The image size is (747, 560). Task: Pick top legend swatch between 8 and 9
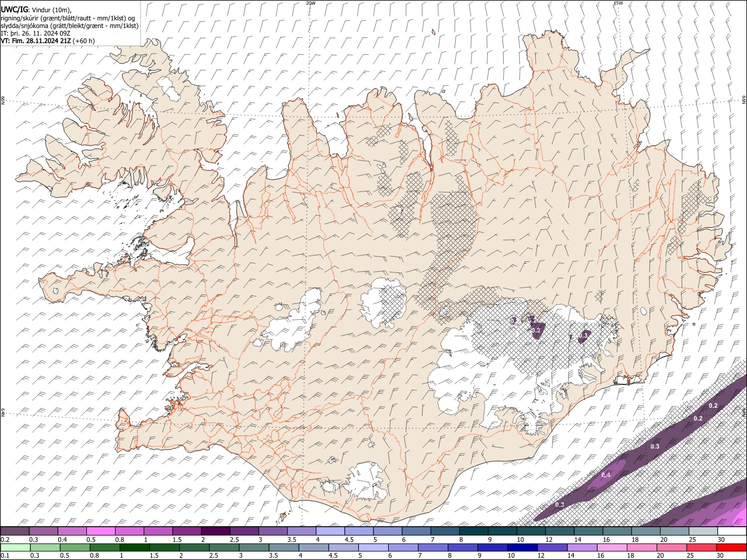(x=474, y=531)
